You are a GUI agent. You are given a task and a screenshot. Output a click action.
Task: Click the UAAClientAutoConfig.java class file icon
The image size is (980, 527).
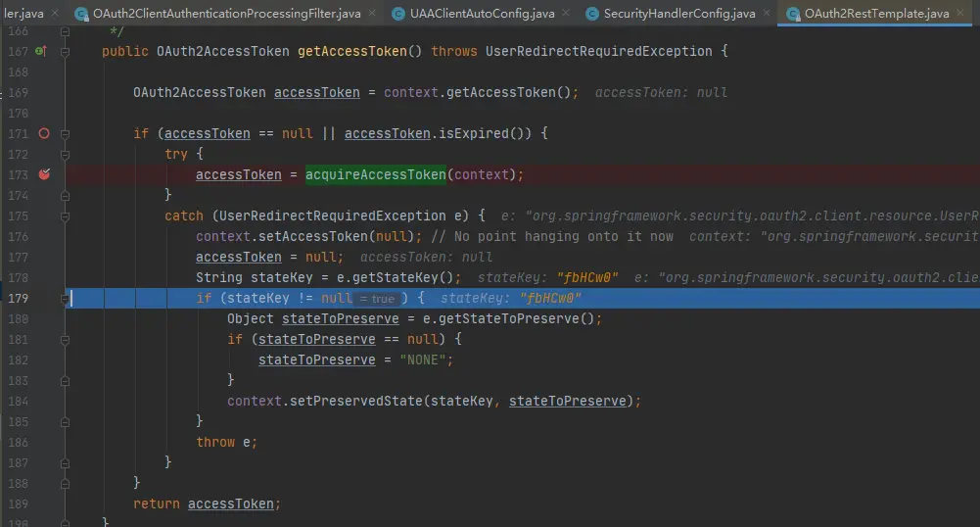tap(398, 14)
